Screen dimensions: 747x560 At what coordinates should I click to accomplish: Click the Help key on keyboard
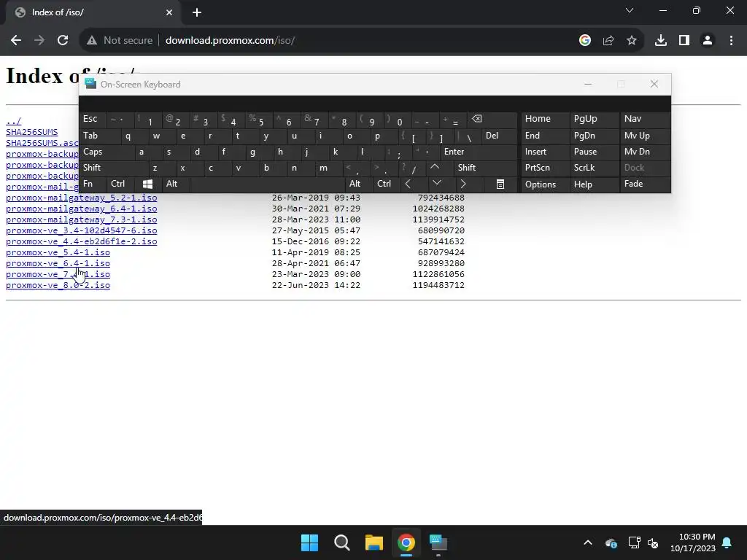tap(594, 184)
